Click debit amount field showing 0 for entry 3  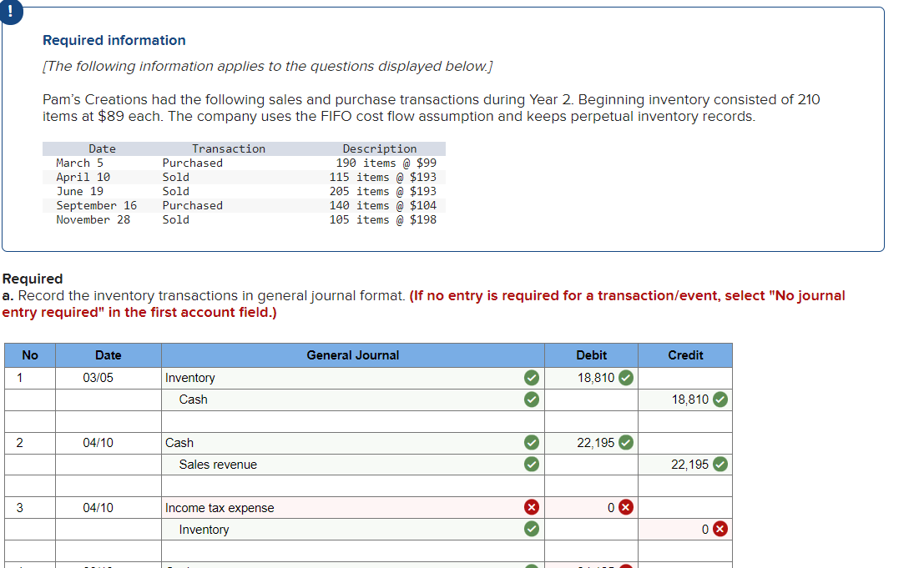coord(591,507)
